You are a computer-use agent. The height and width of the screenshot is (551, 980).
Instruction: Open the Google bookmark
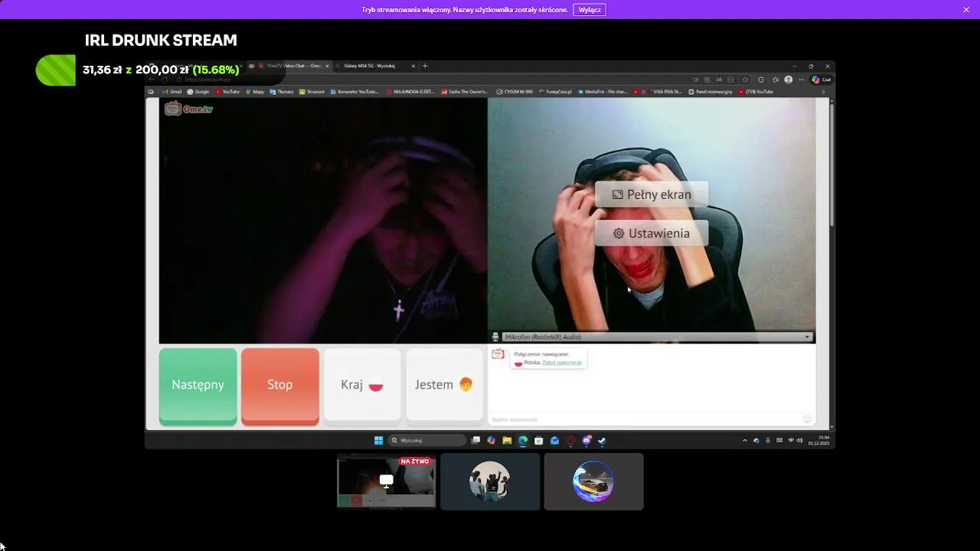(198, 92)
